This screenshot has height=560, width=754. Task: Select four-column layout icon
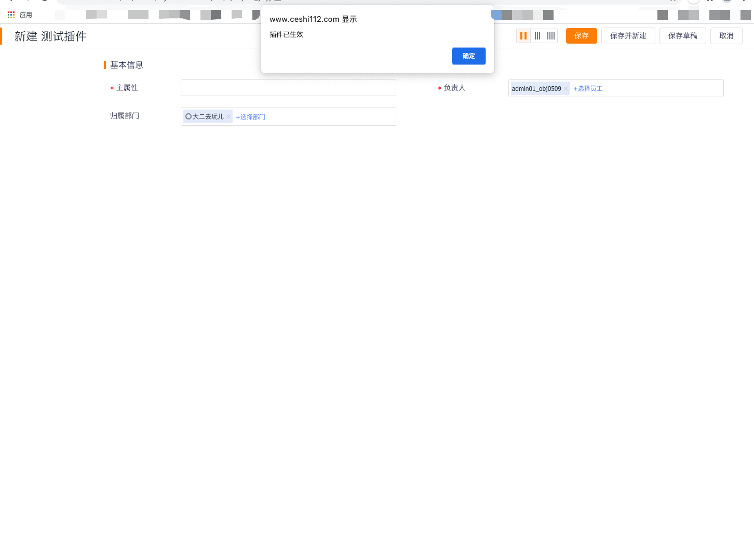pos(550,36)
